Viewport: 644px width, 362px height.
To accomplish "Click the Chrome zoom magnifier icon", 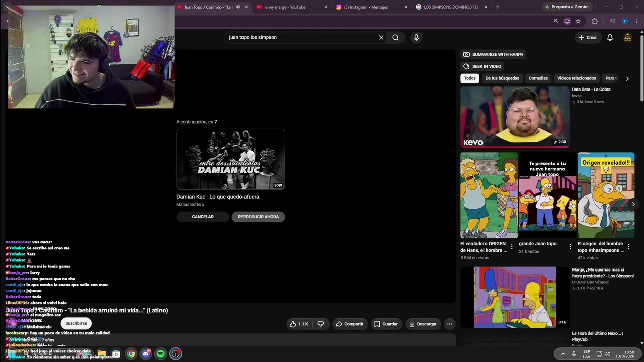I will click(x=556, y=21).
